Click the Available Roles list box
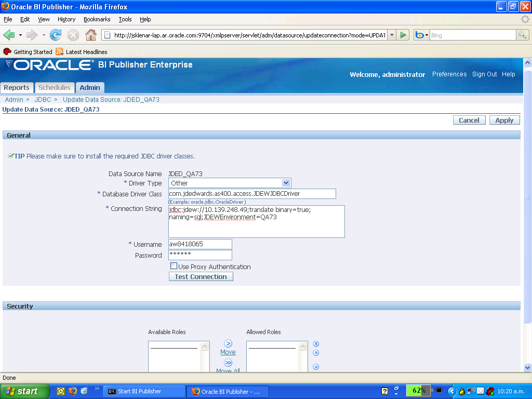The width and height of the screenshot is (532, 399). pyautogui.click(x=179, y=356)
